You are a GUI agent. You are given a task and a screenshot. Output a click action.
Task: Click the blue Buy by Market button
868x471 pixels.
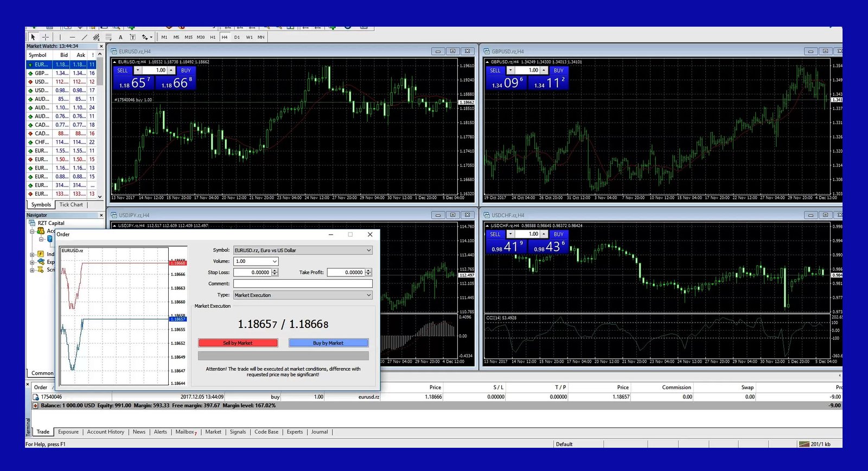pos(328,343)
